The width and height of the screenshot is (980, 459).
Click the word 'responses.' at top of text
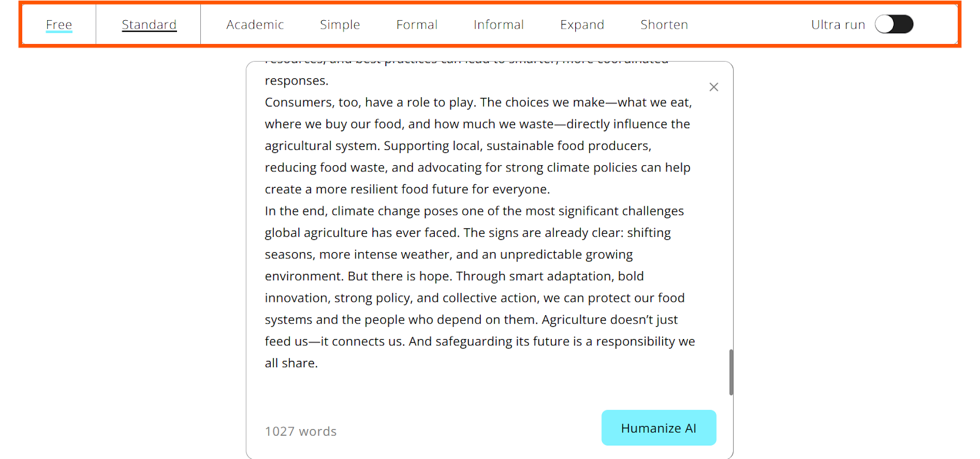pos(296,81)
